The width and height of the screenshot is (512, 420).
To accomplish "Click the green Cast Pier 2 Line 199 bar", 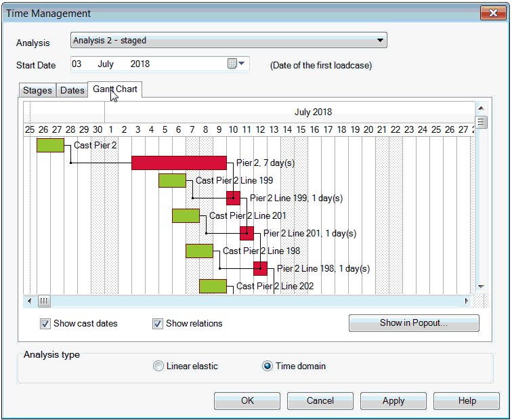I will pos(172,180).
